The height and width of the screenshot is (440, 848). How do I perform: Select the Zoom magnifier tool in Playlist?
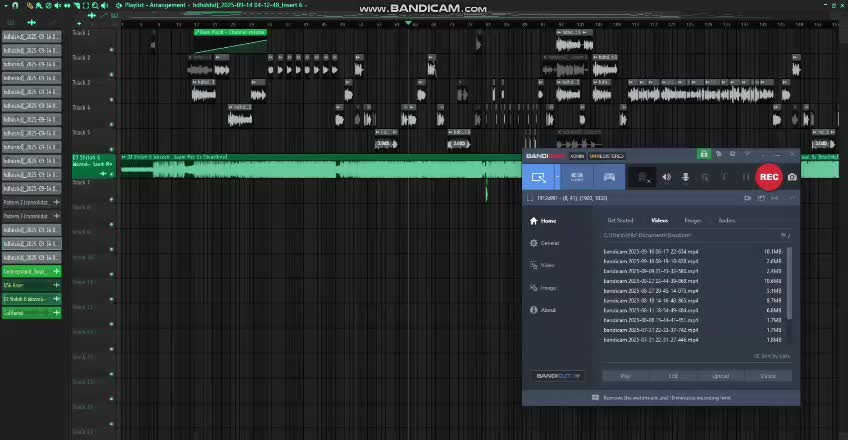[95, 5]
